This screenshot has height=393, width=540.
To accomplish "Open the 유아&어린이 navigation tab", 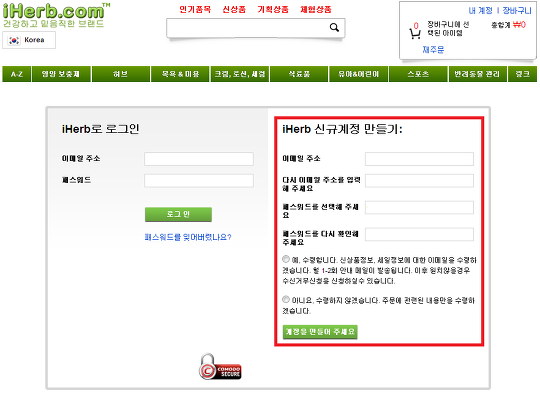I will [359, 74].
